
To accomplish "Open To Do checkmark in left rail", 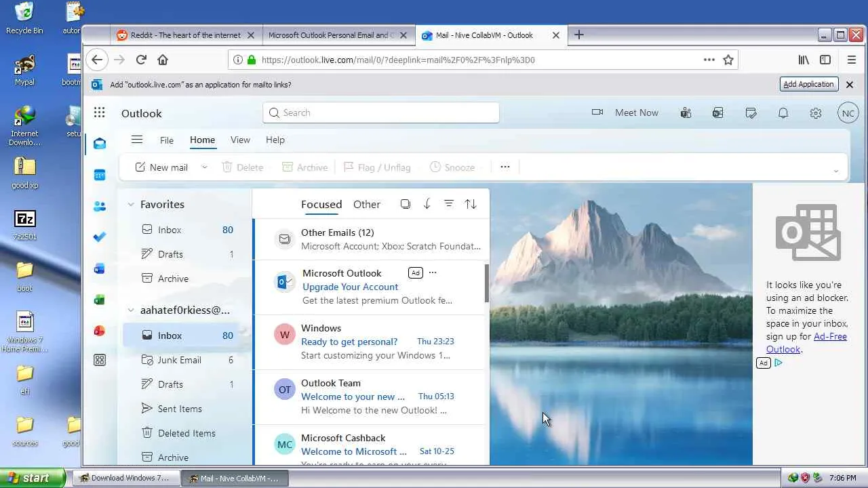I will pyautogui.click(x=100, y=237).
